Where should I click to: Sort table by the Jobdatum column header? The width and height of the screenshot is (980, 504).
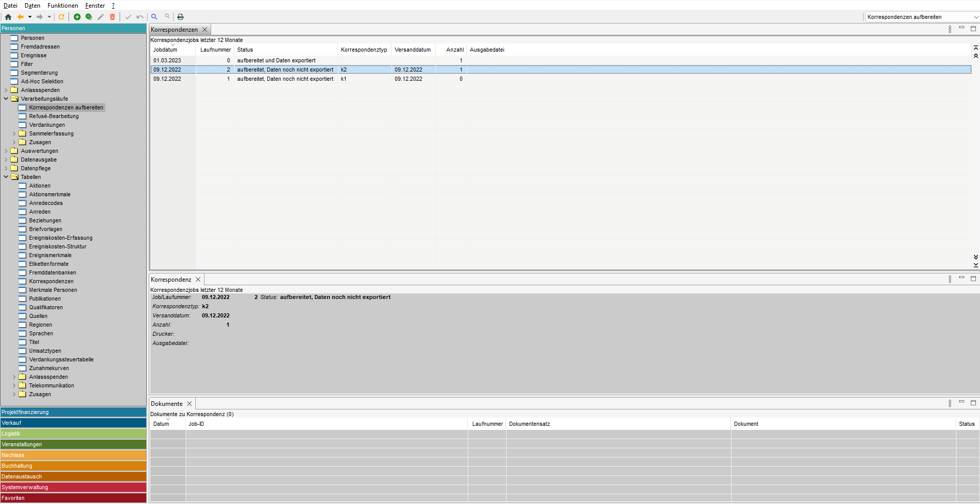tap(165, 50)
